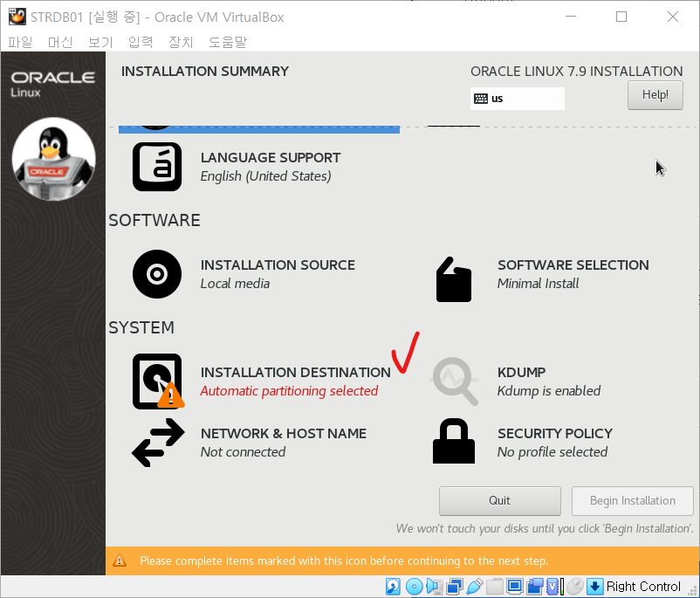
Task: Open Network & Host Name arrows icon
Action: (x=158, y=442)
